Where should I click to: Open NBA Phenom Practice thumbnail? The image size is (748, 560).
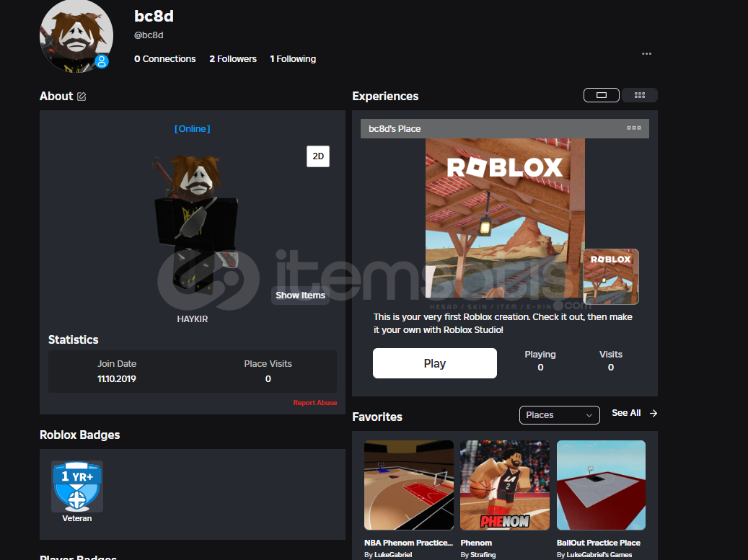point(409,485)
